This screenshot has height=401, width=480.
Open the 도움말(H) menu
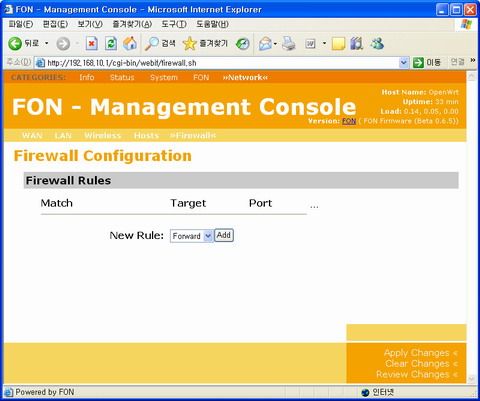[x=212, y=24]
